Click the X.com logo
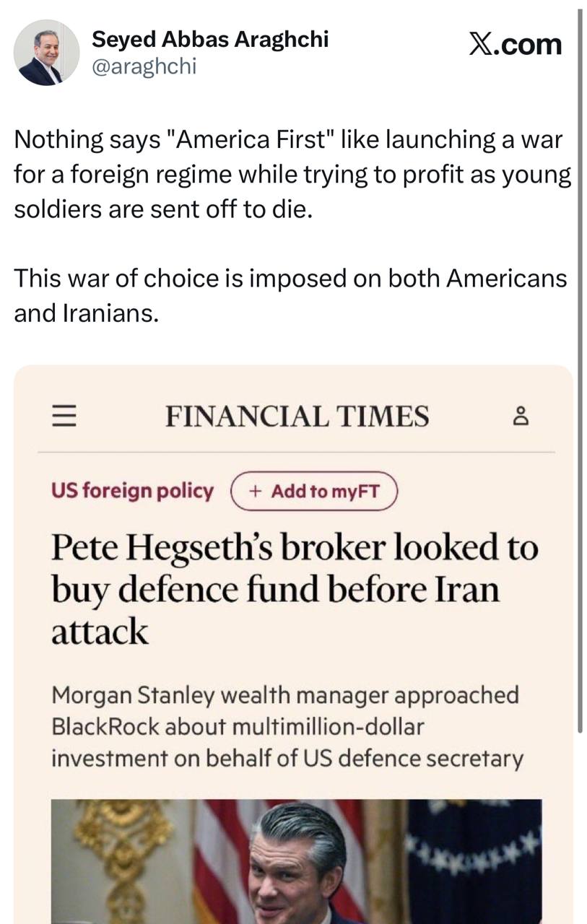Image resolution: width=587 pixels, height=924 pixels. [x=514, y=45]
